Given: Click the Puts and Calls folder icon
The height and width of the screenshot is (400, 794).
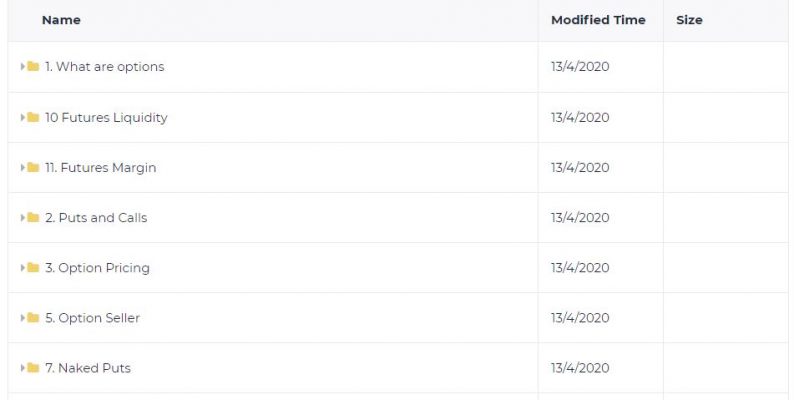Looking at the screenshot, I should click(33, 217).
